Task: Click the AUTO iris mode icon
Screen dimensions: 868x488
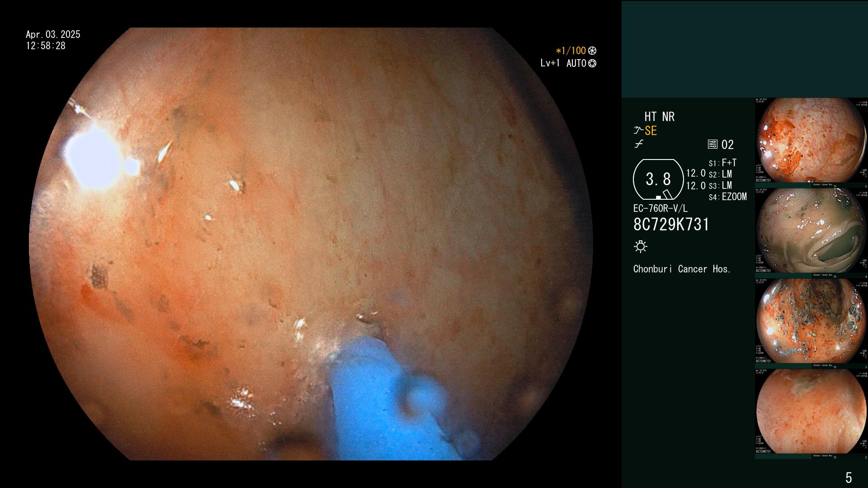Action: 592,64
